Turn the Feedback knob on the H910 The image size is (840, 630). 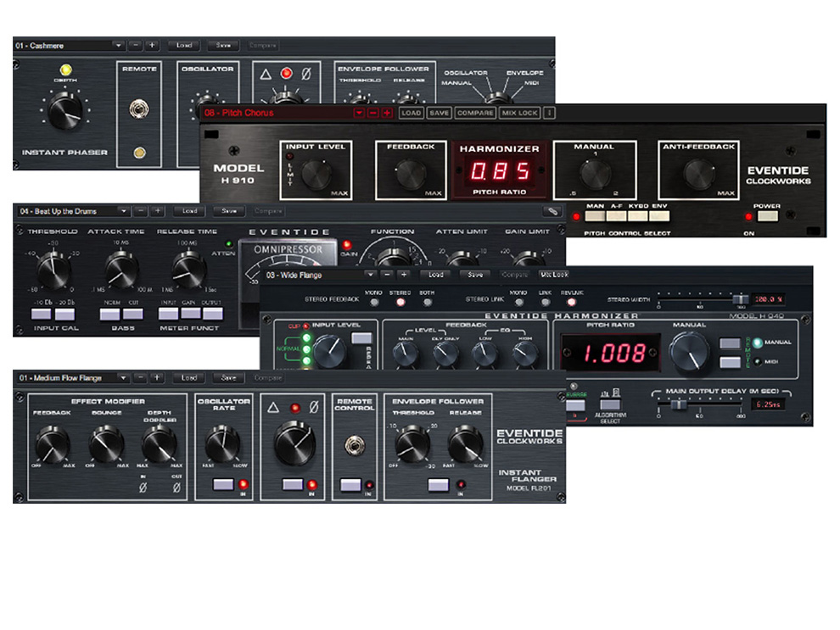point(412,173)
